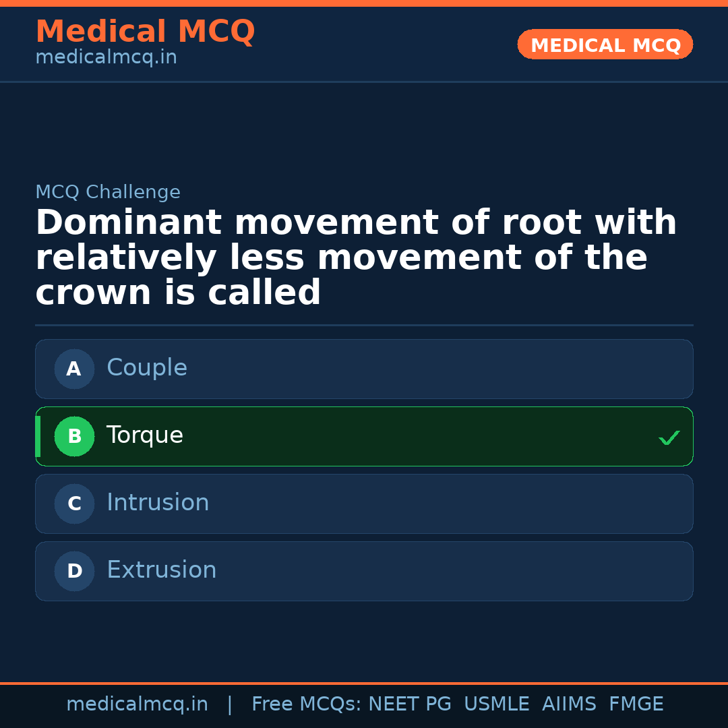Click the MCQ Challenge label

(108, 191)
